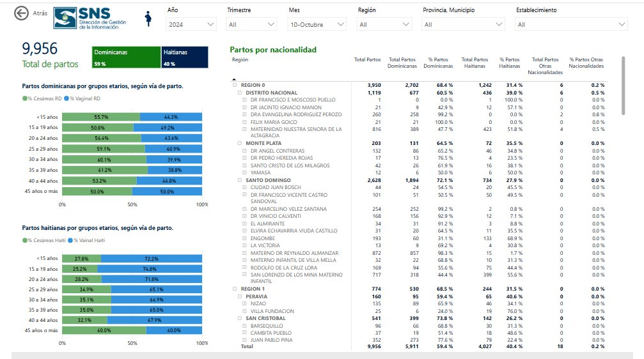
Task: Sort by Total Partos Dominicanas column header
Action: click(402, 63)
